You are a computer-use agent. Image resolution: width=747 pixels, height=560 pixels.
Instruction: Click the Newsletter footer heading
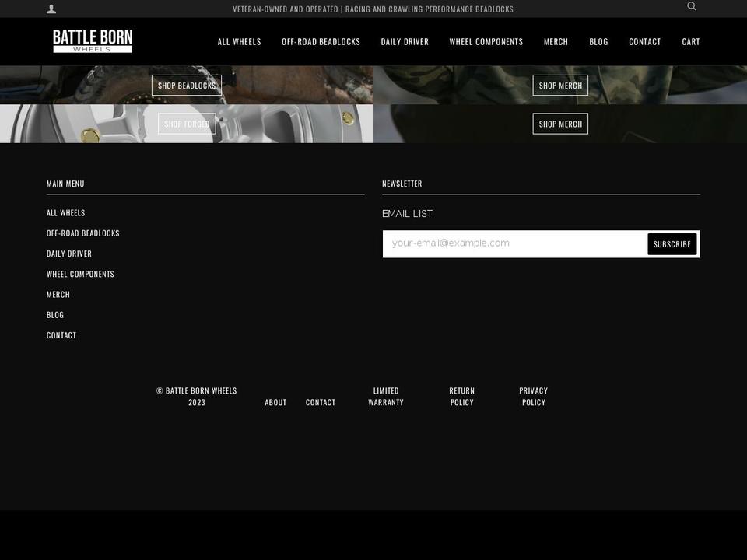pyautogui.click(x=402, y=184)
